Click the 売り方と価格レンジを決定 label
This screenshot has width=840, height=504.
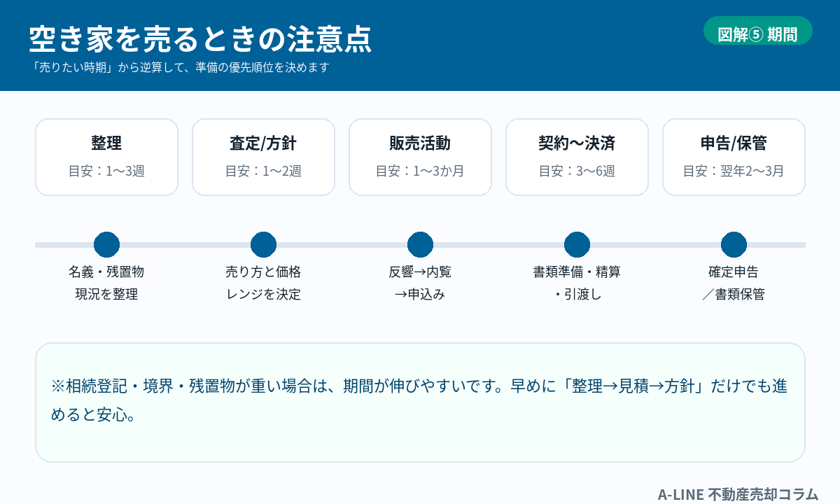pyautogui.click(x=263, y=283)
